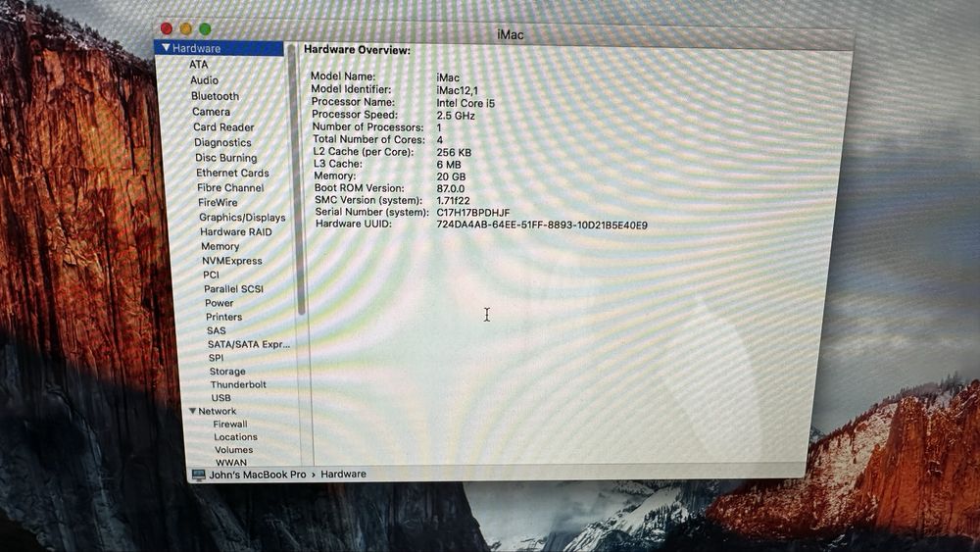Click the 87.0.0 Boot ROM version

[x=451, y=189]
